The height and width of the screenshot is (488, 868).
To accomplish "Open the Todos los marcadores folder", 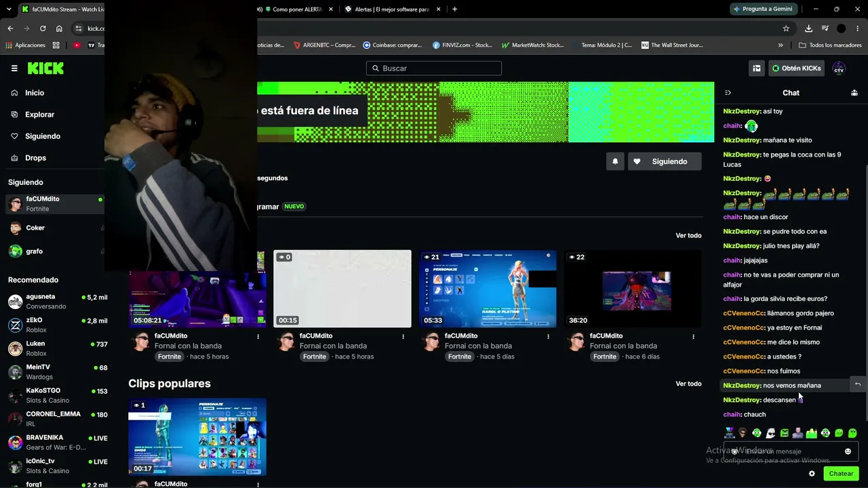I will [x=830, y=45].
